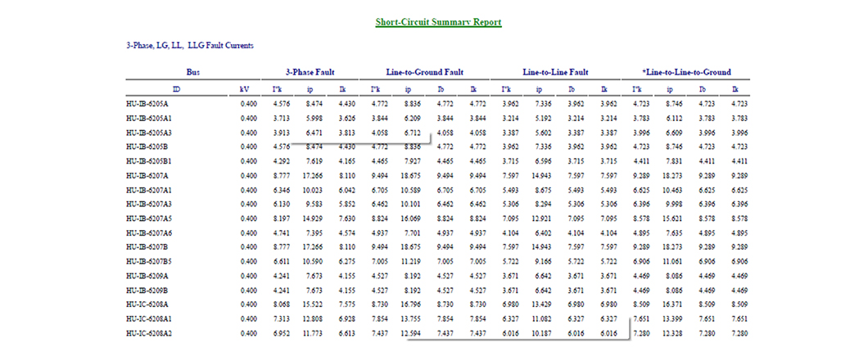The image size is (868, 356).
Task: Click the 6.596 value in HU-IB-6205B1 row
Action: point(542,161)
